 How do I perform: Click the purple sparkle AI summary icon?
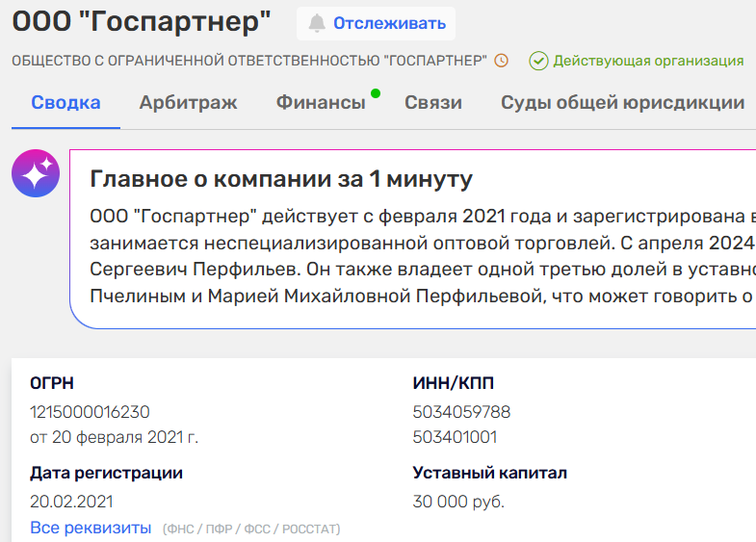click(36, 173)
